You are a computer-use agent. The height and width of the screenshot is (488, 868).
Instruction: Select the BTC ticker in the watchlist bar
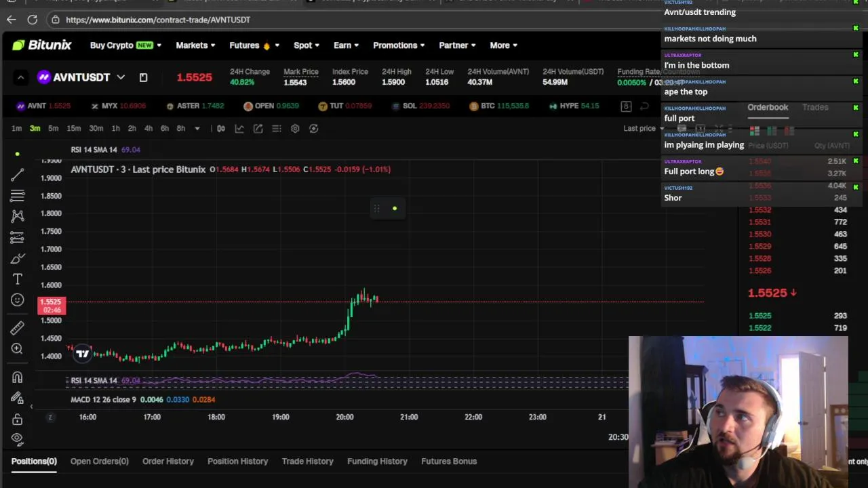pyautogui.click(x=498, y=106)
